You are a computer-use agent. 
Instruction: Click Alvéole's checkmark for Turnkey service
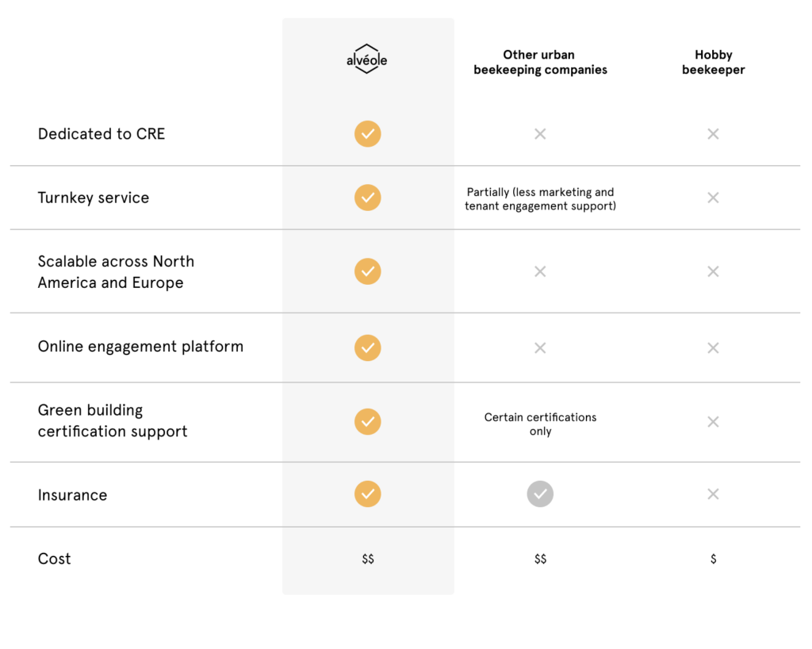[x=368, y=198]
